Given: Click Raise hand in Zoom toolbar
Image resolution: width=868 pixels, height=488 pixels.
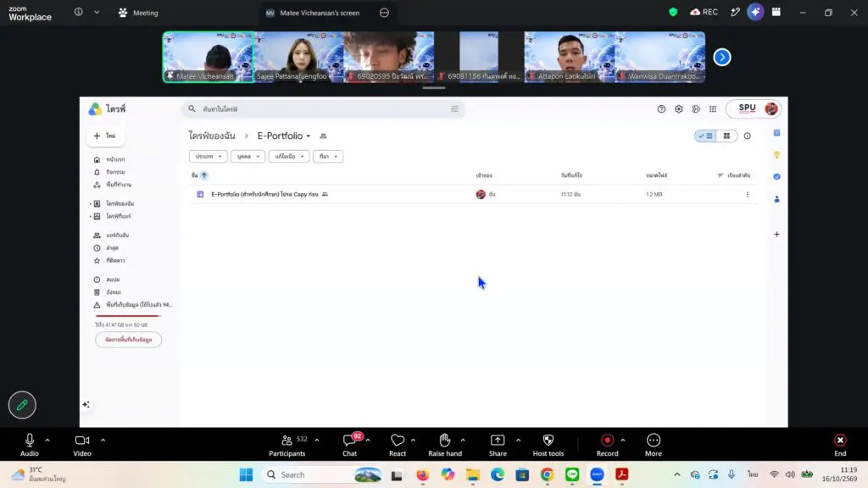Looking at the screenshot, I should [x=445, y=445].
